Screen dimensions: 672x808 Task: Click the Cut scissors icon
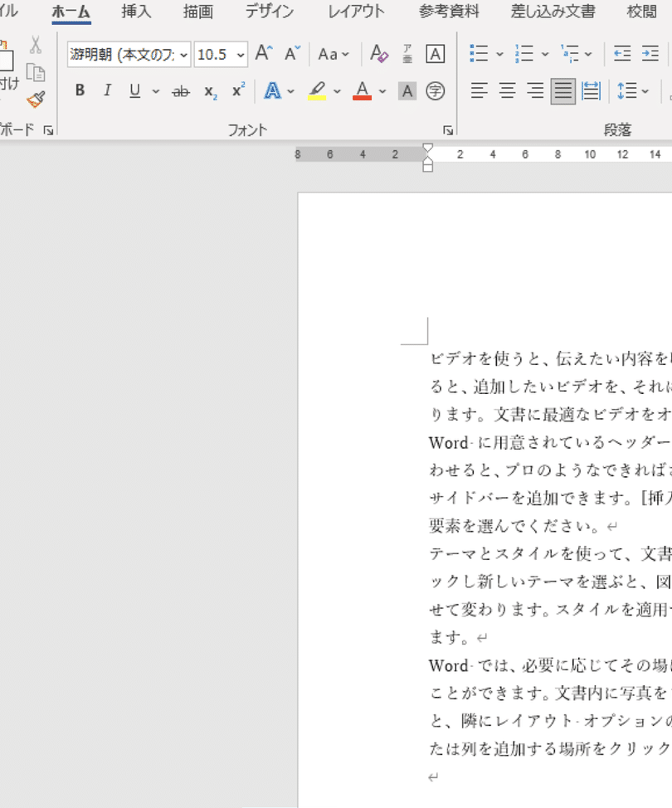coord(35,45)
